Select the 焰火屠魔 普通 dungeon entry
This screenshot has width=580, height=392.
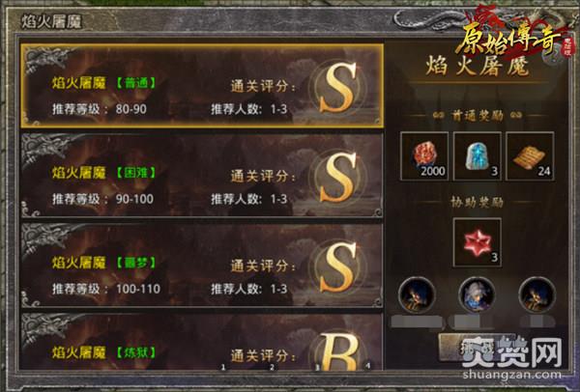pyautogui.click(x=202, y=86)
